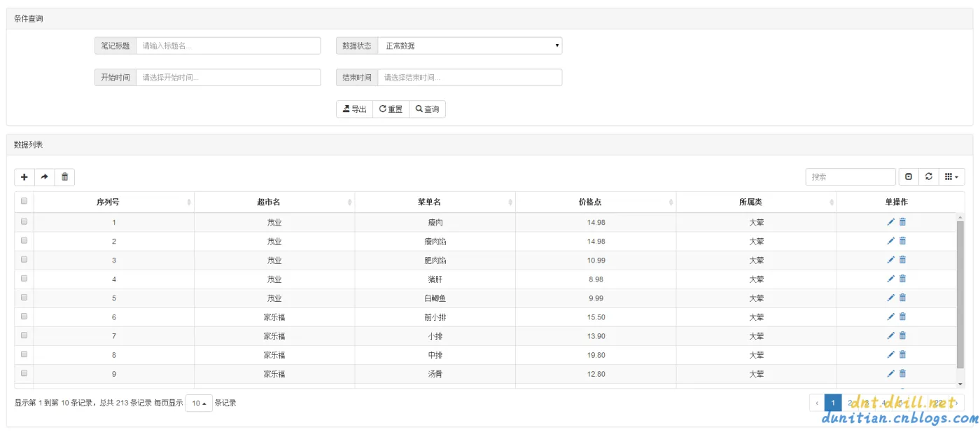The image size is (980, 437).
Task: Click the plus icon to add record
Action: 24,177
